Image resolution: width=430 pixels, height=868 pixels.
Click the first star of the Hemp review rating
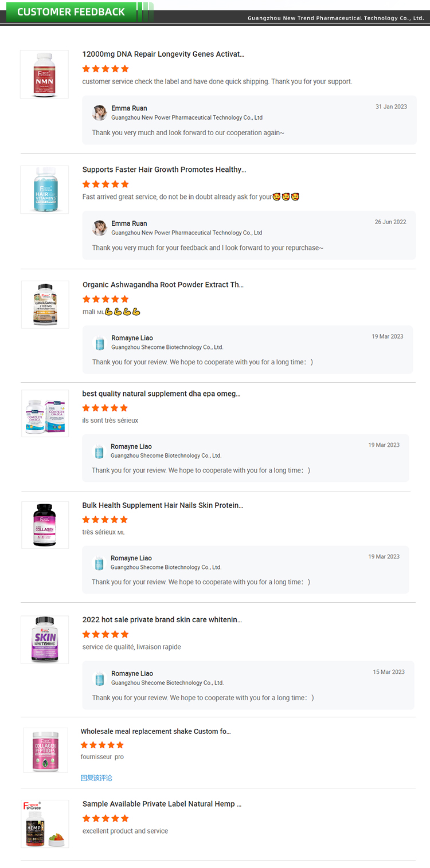click(87, 818)
